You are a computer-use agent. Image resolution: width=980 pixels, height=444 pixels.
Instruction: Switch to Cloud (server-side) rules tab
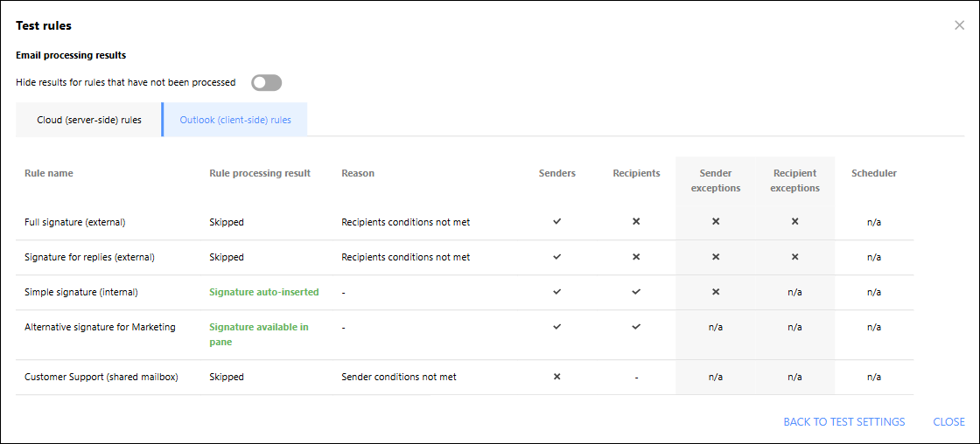click(88, 119)
